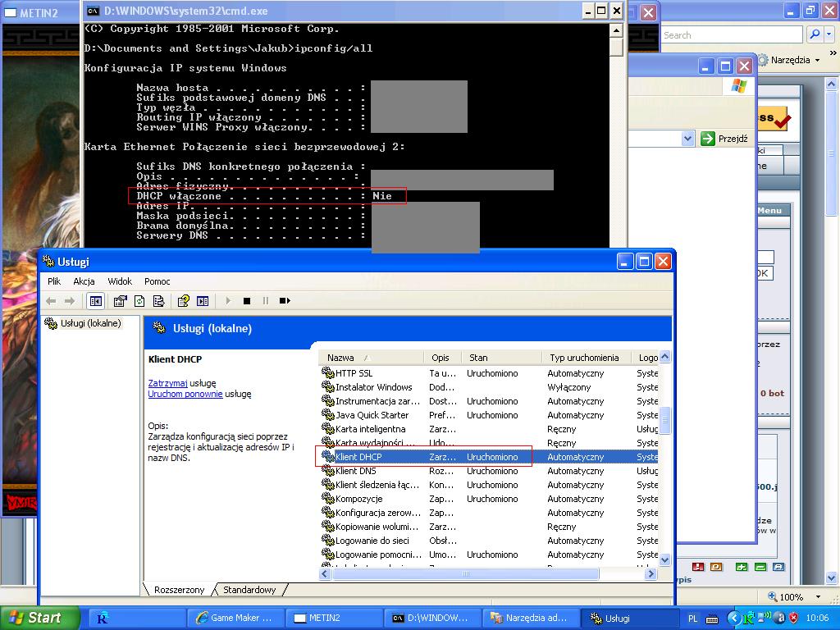
Task: Sort by the Opis column header
Action: pyautogui.click(x=442, y=358)
